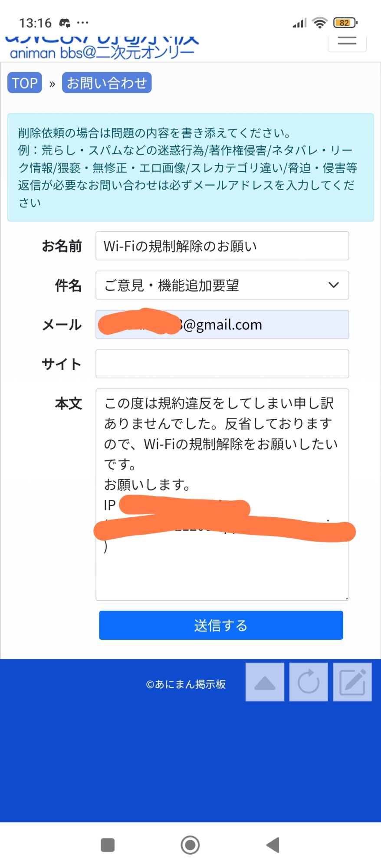Tap the battery indicator in status bar
This screenshot has height=868, width=381.
[345, 23]
